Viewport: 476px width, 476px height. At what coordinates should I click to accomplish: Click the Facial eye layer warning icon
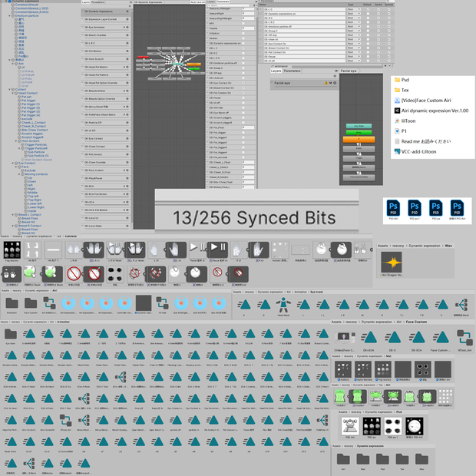coord(326,83)
